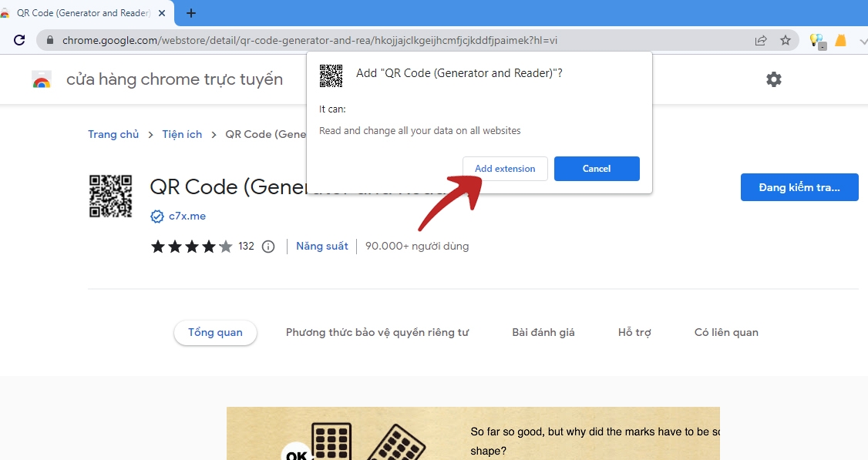The width and height of the screenshot is (868, 460).
Task: Open the Tiện ích breadcrumb link
Action: pos(182,135)
